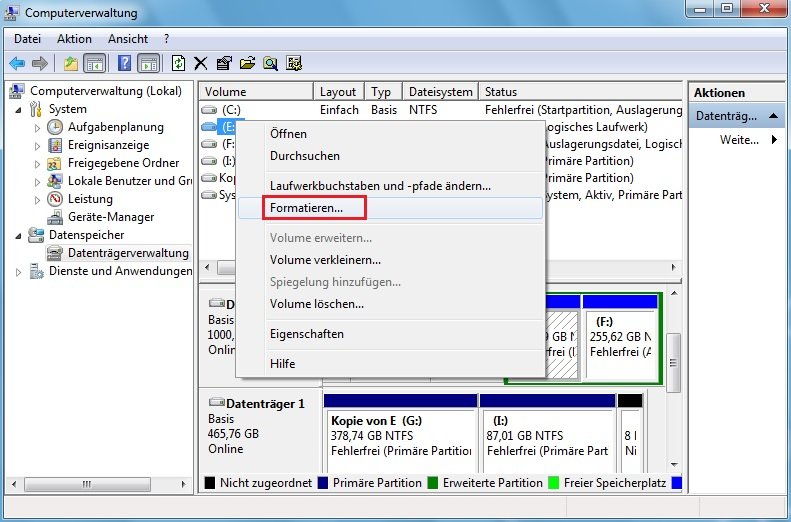Open the properties toolbar icon
The height and width of the screenshot is (522, 791).
click(x=224, y=64)
